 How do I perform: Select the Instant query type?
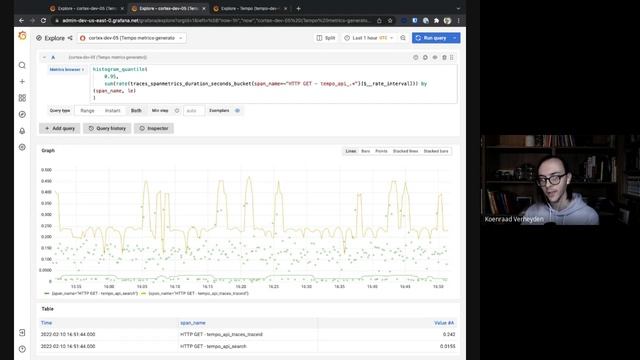tap(113, 111)
